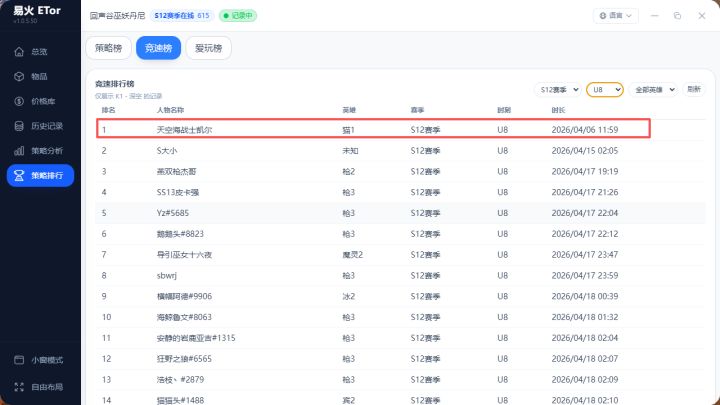The image size is (720, 405).
Task: Click hero 冰2 in rank 9 row
Action: tap(349, 296)
